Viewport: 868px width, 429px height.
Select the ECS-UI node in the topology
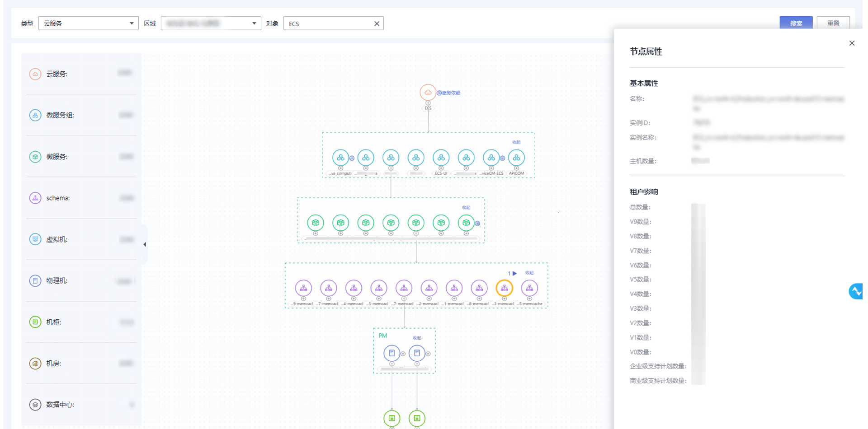point(441,158)
